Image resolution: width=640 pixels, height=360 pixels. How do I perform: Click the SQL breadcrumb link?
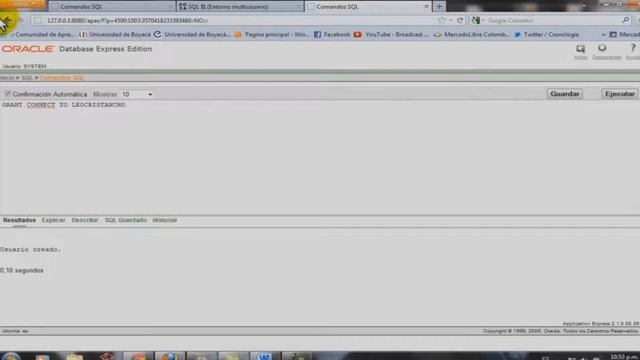point(27,78)
